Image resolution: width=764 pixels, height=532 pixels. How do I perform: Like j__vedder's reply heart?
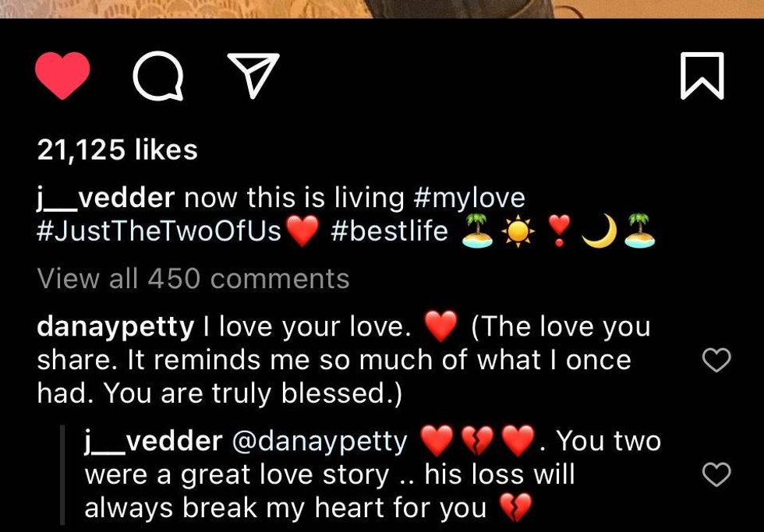point(716,474)
